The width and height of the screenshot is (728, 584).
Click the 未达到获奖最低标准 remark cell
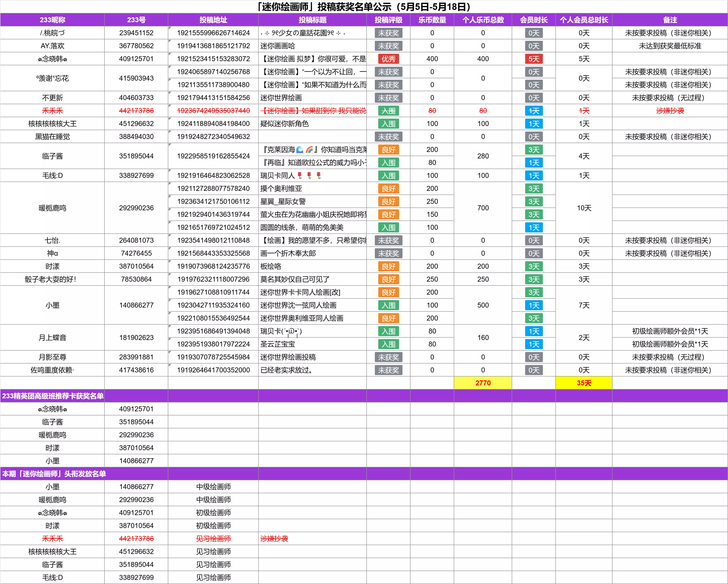pos(670,46)
